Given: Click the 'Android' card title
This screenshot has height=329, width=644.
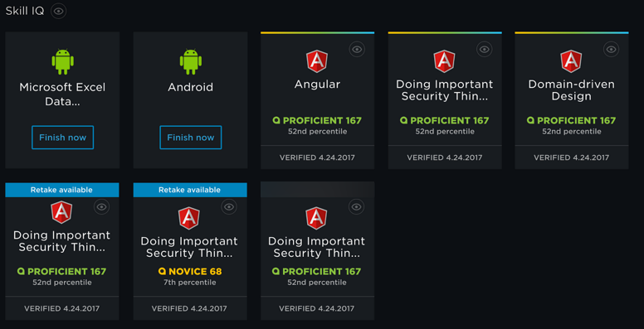Looking at the screenshot, I should pos(191,87).
